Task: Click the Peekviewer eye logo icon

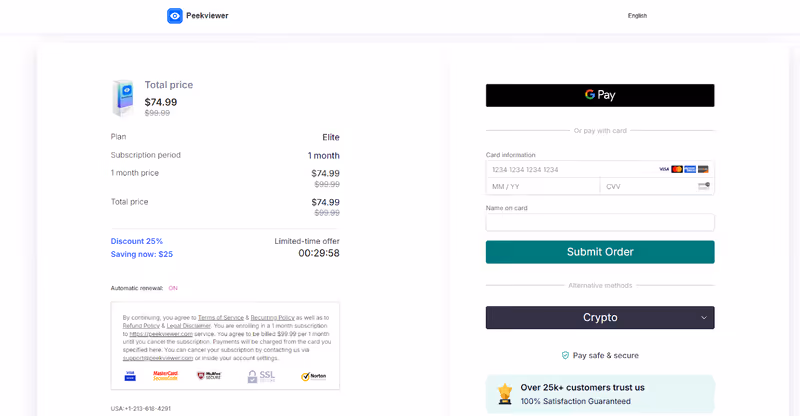Action: pyautogui.click(x=175, y=16)
